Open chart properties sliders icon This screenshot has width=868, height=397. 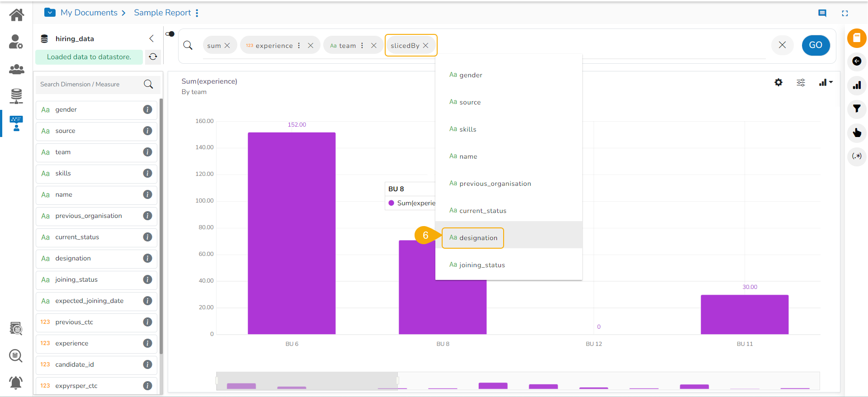click(801, 82)
